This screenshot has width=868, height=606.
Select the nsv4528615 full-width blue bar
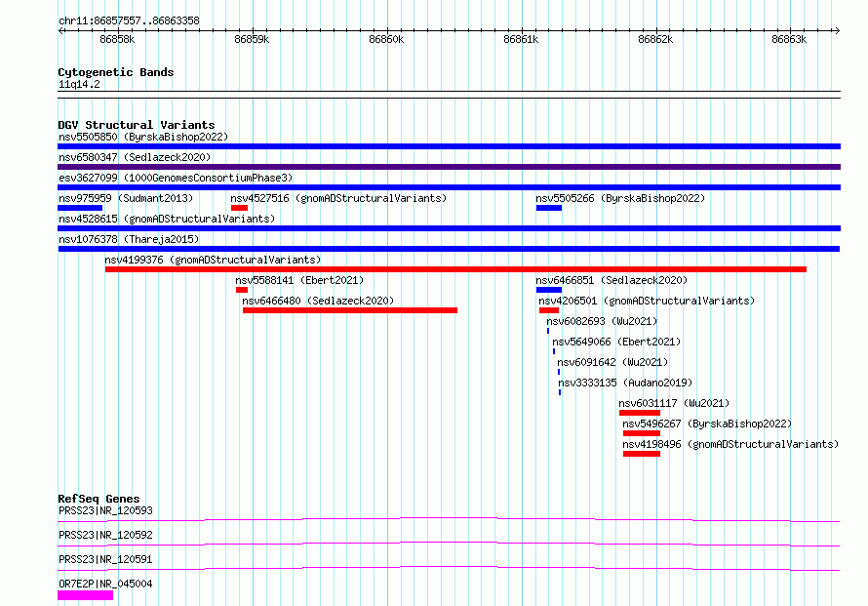point(449,228)
